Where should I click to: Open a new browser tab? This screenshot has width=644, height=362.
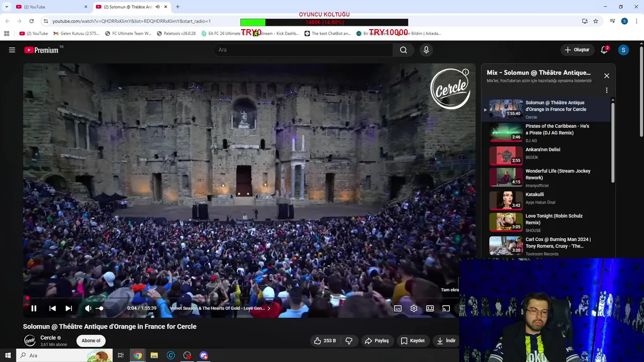(x=177, y=7)
